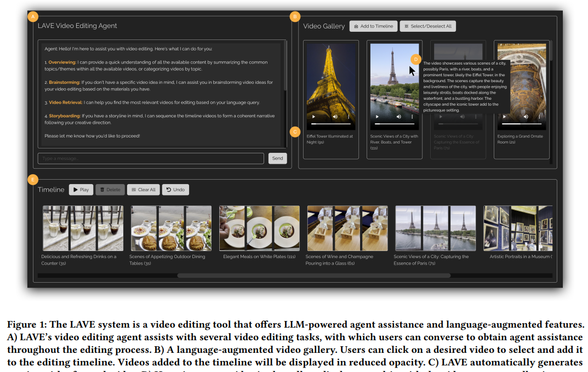Image resolution: width=588 pixels, height=372 pixels.
Task: Play the timeline
Action: 81,190
